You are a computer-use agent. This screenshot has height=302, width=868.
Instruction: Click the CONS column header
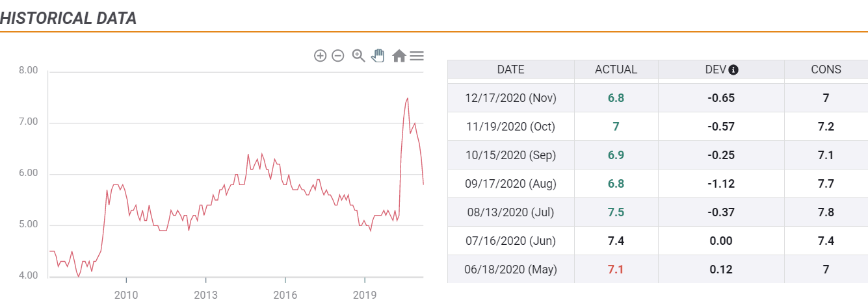[x=826, y=69]
